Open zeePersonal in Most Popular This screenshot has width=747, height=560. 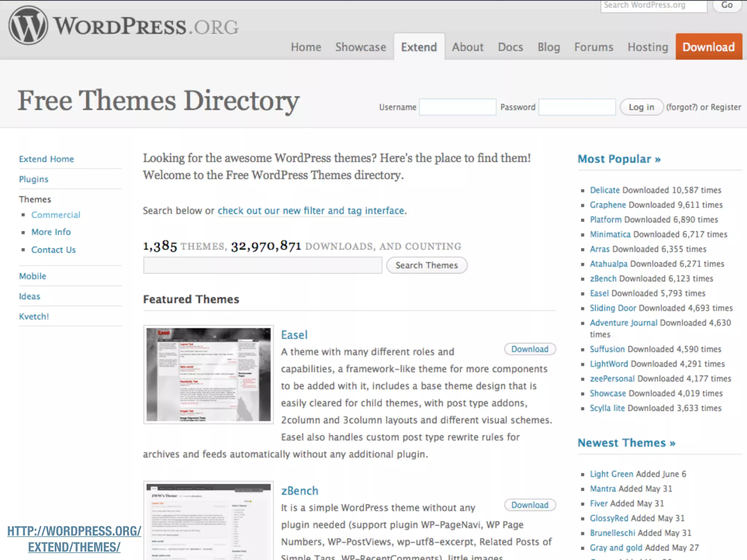click(x=612, y=378)
